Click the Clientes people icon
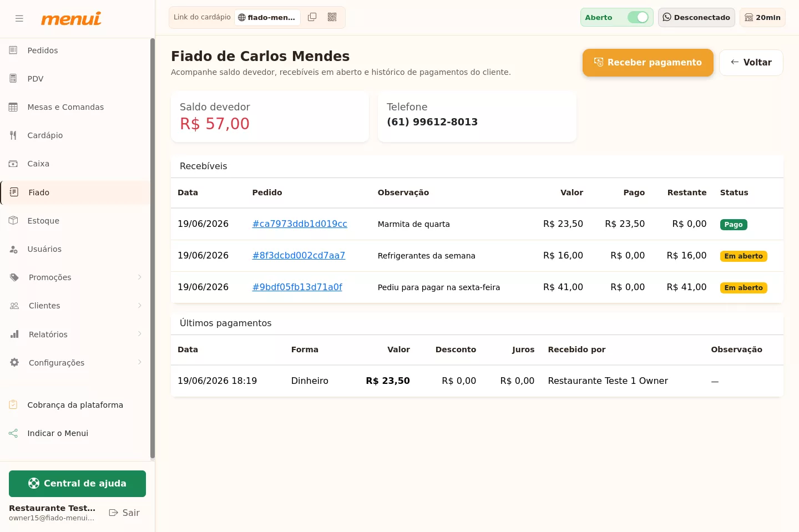The image size is (799, 532). click(x=14, y=306)
